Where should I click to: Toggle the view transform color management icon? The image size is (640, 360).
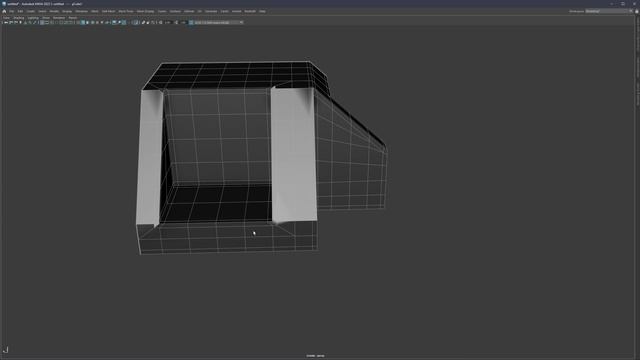click(191, 22)
